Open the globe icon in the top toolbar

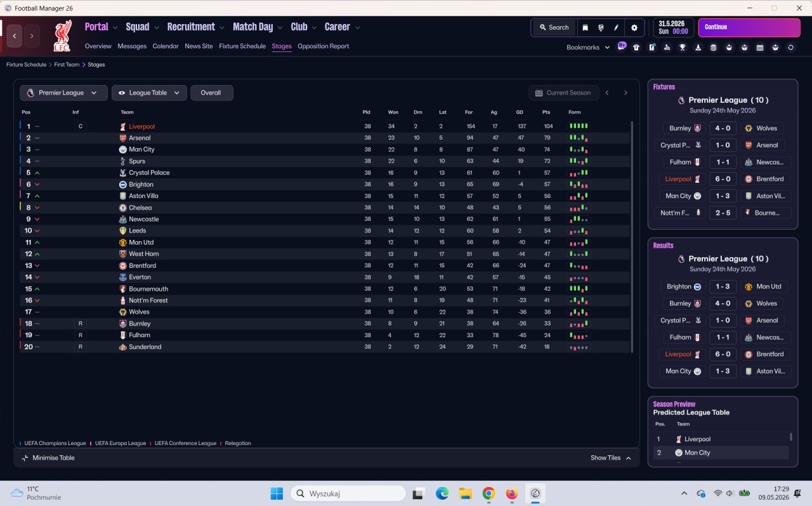(601, 28)
